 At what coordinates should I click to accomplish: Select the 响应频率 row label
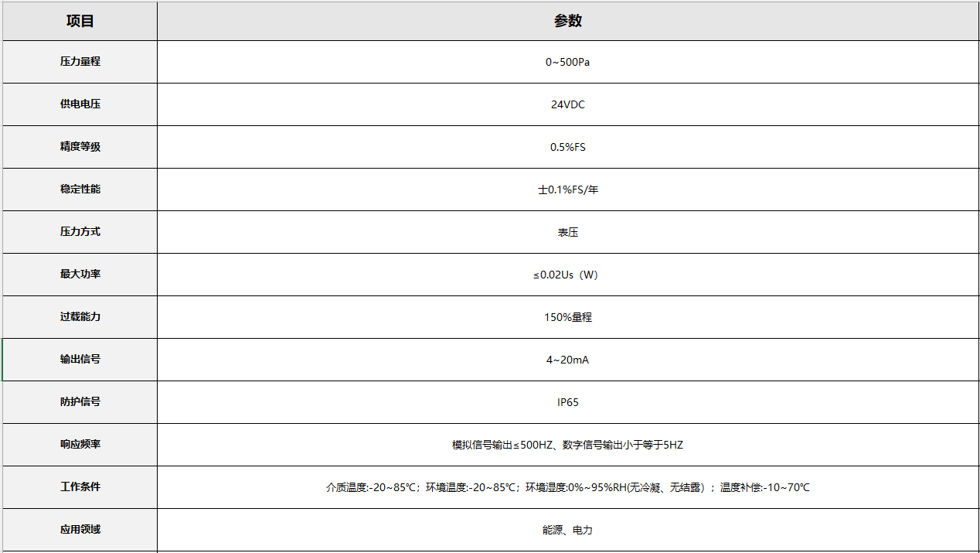pos(80,445)
